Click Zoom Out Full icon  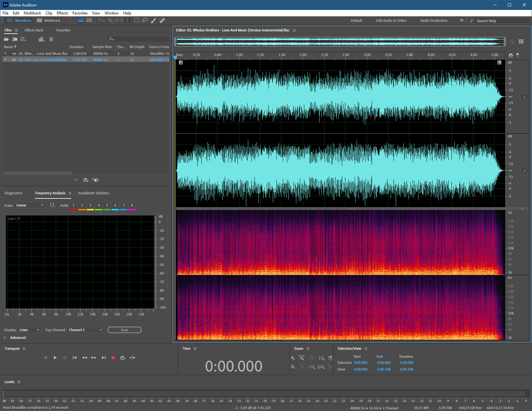point(311,358)
